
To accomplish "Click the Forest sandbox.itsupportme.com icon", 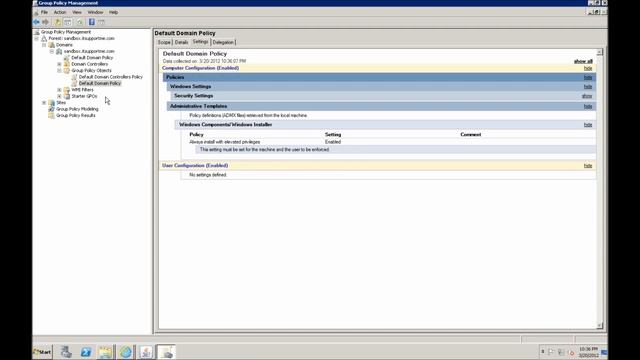I will pos(44,38).
